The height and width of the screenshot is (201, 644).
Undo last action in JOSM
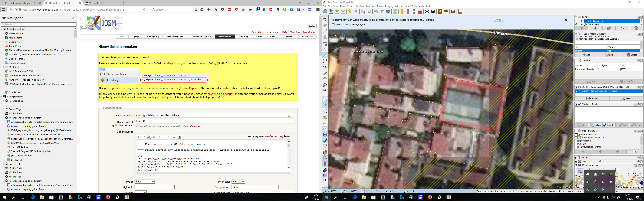point(350,11)
